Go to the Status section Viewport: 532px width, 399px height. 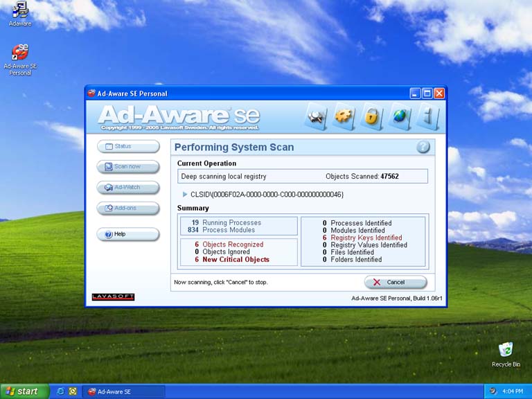coord(128,146)
